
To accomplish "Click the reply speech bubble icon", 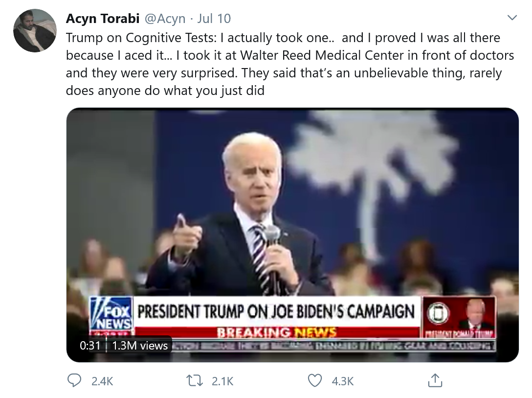I will (x=74, y=380).
